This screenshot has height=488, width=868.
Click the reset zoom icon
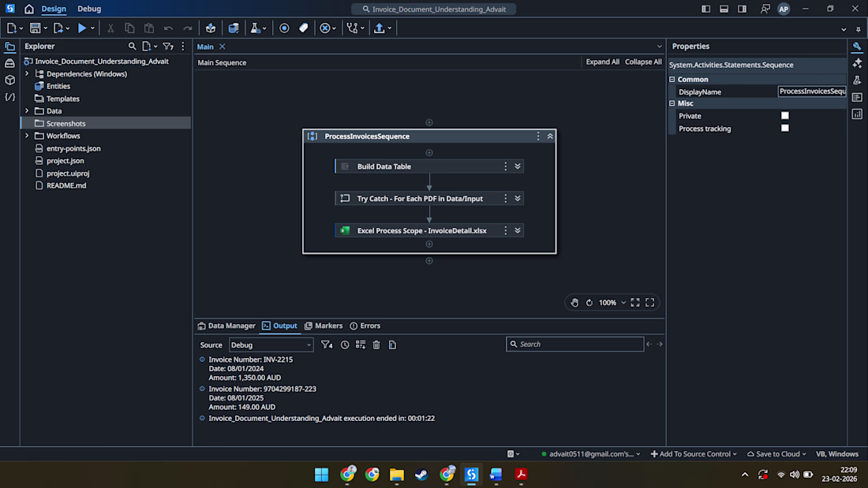[589, 303]
